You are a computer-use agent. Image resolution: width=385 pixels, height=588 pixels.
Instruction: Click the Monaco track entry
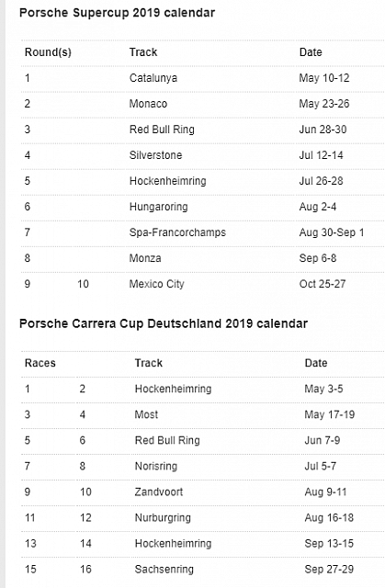[148, 104]
